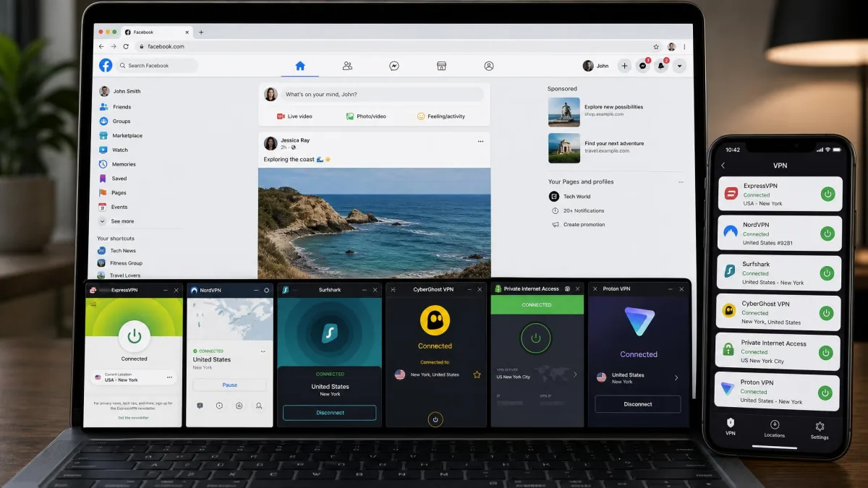
Task: Open the browser three-dot menu
Action: [684, 46]
